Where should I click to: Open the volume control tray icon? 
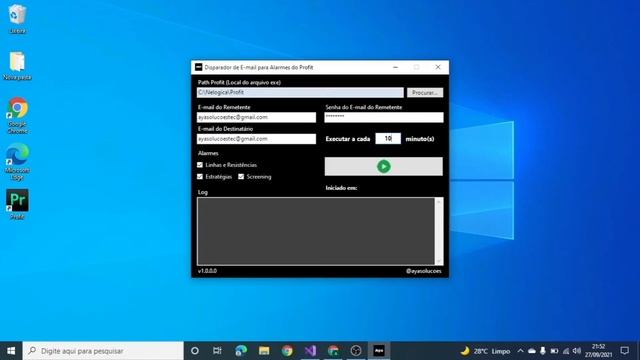pos(576,351)
